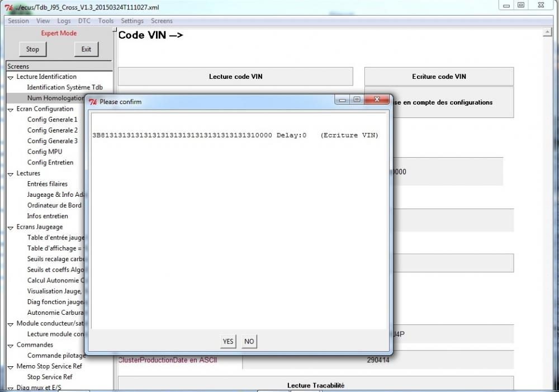Collapse the Commandes tree node
The image size is (559, 392).
11,346
